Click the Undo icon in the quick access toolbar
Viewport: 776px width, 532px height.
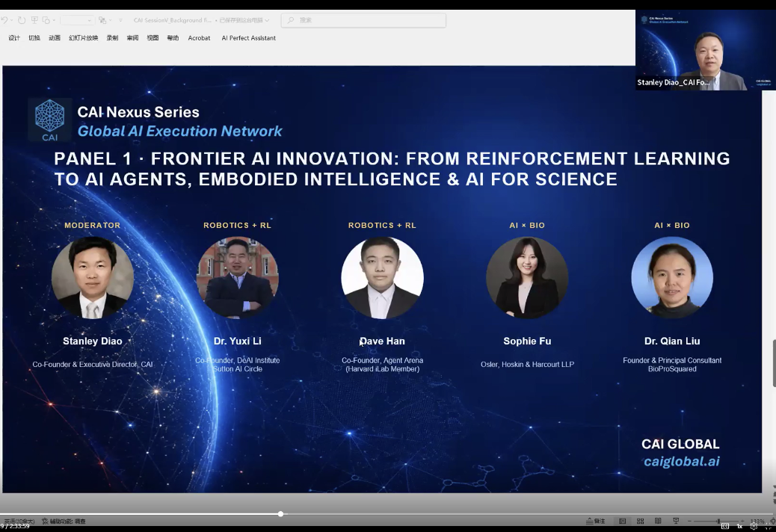[4, 20]
